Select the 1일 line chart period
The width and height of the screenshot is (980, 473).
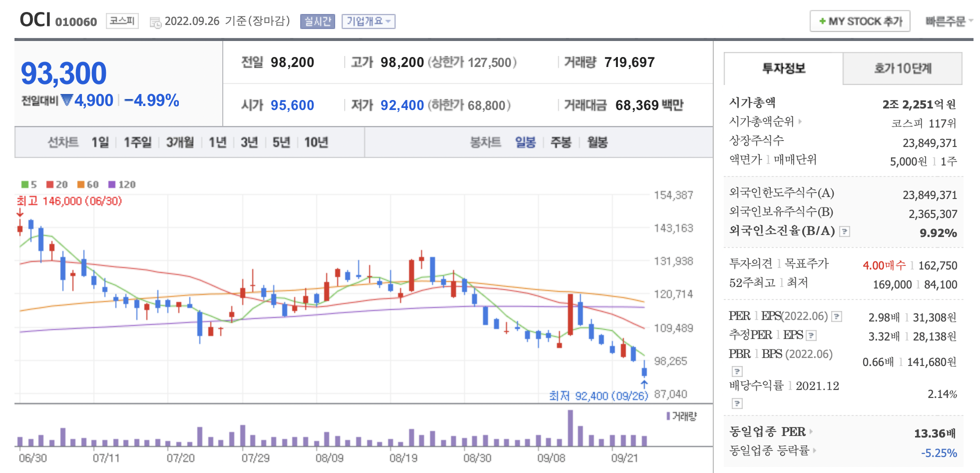pos(100,142)
